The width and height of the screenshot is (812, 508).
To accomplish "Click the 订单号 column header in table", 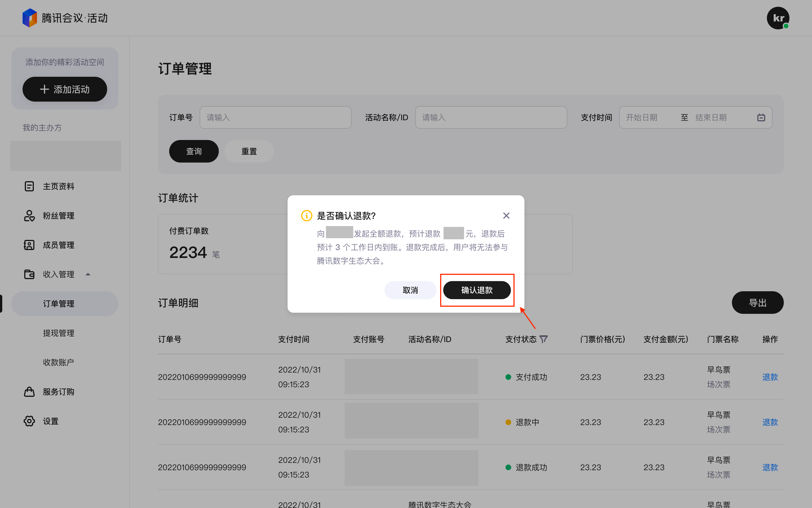I will [169, 339].
